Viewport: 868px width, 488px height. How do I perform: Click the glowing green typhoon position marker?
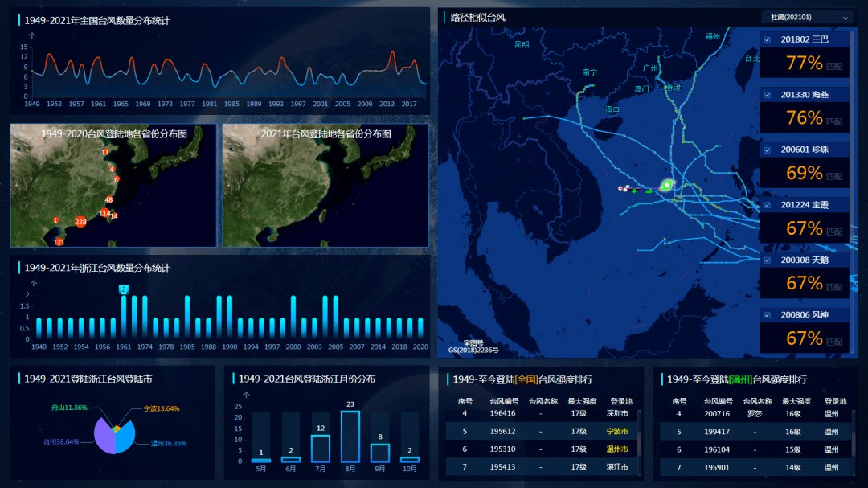point(666,186)
